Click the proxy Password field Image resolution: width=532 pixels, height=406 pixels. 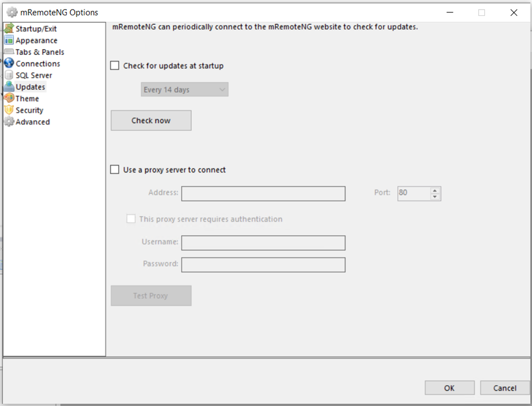click(x=263, y=265)
